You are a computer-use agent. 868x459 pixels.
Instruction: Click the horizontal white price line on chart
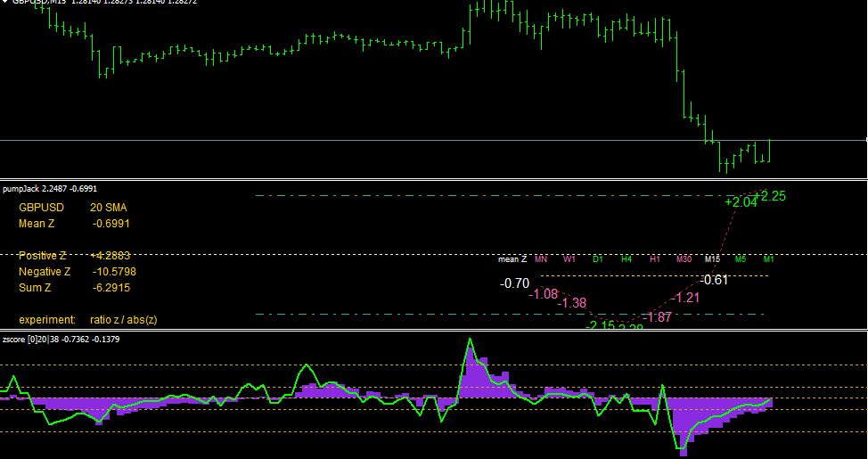click(x=434, y=141)
